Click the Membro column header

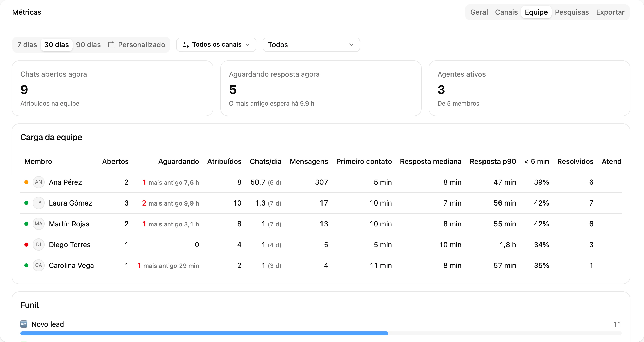[38, 161]
